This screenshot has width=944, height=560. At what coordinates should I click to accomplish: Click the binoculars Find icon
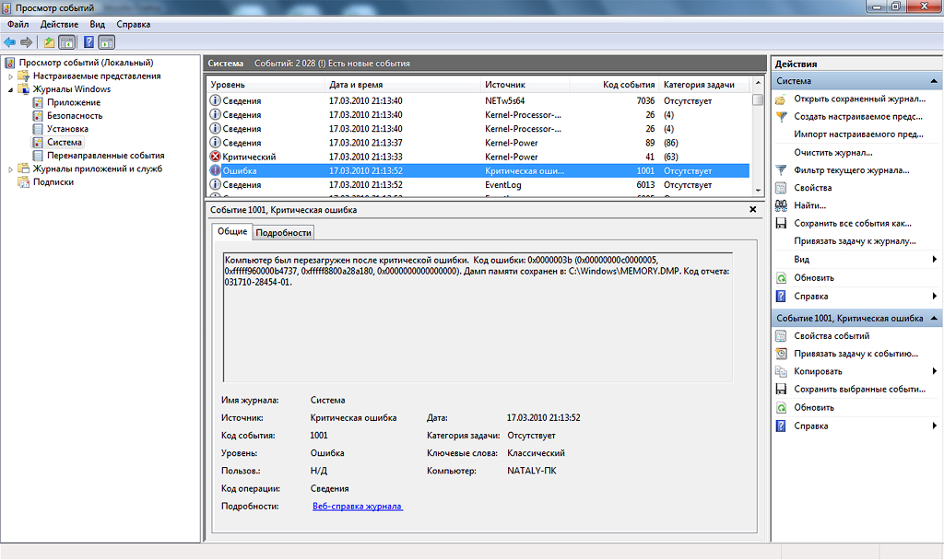tap(781, 205)
